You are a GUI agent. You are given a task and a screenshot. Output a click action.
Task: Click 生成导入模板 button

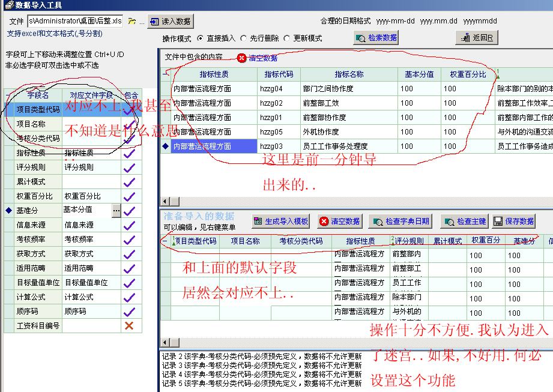pyautogui.click(x=280, y=221)
